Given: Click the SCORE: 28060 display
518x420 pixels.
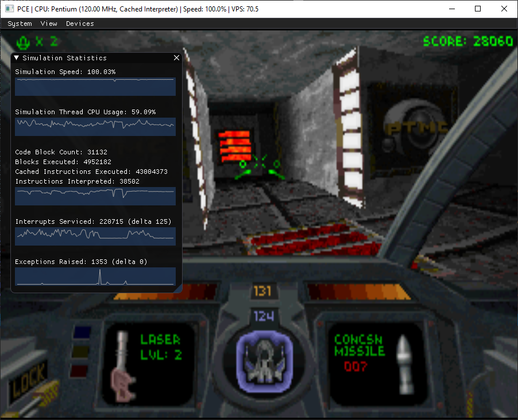Looking at the screenshot, I should coord(468,41).
